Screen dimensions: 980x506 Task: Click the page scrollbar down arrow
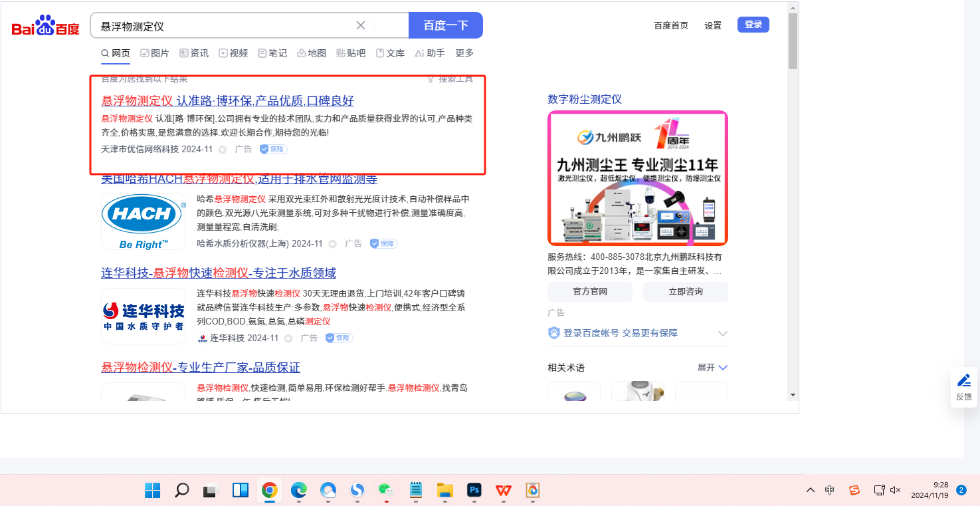pos(793,395)
